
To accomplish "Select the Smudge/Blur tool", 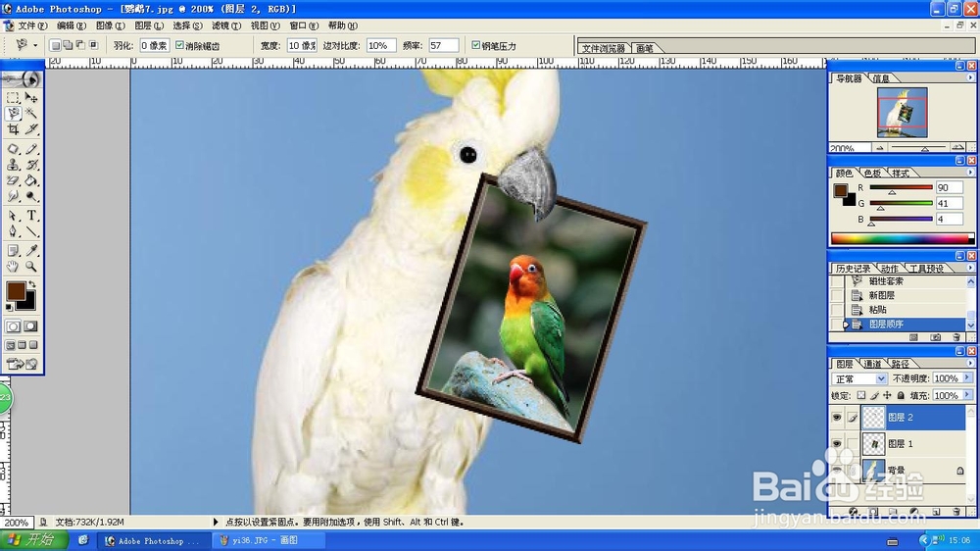I will click(x=13, y=196).
